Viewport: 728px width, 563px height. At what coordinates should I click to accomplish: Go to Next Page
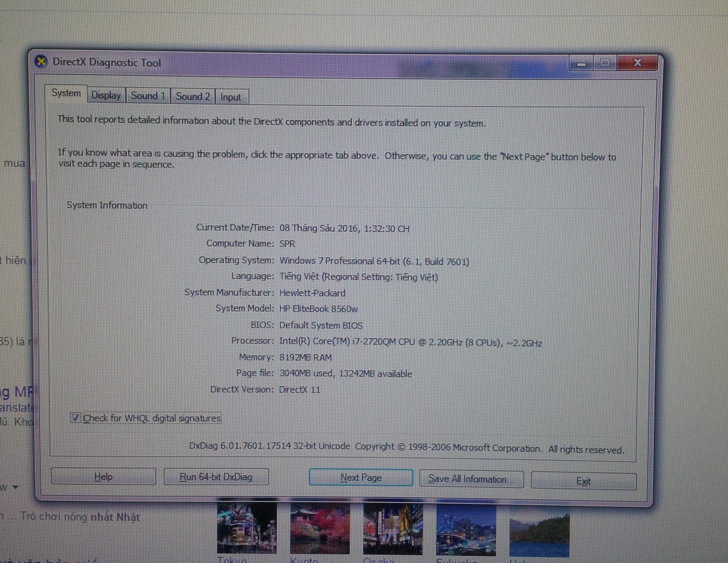tap(361, 478)
